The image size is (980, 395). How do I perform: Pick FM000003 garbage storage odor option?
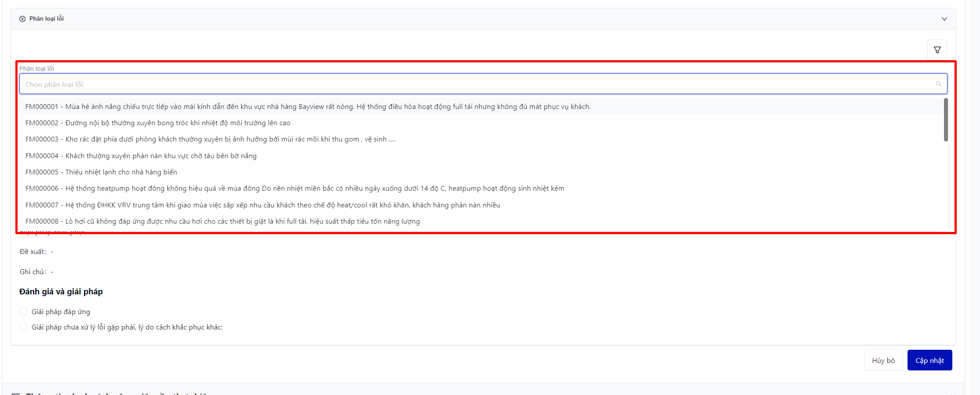[x=210, y=139]
